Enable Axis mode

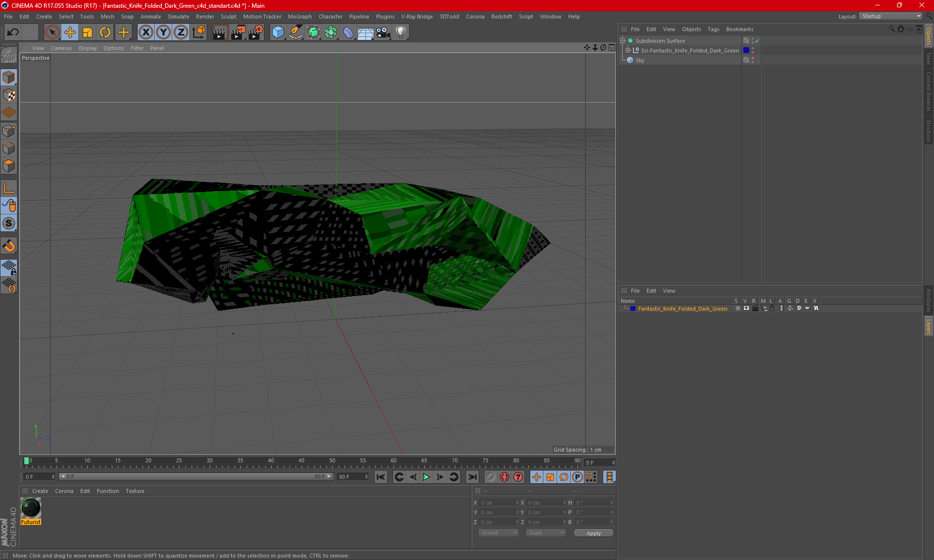(9, 188)
